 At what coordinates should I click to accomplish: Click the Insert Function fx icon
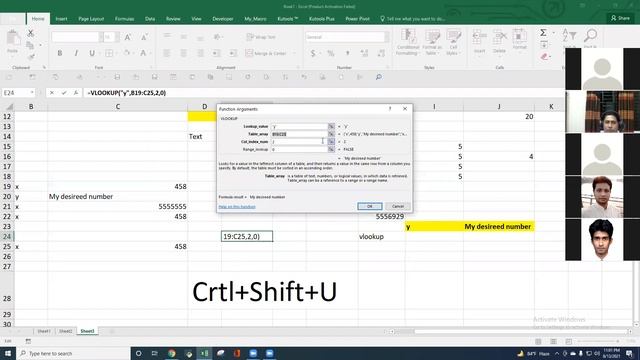[76, 93]
